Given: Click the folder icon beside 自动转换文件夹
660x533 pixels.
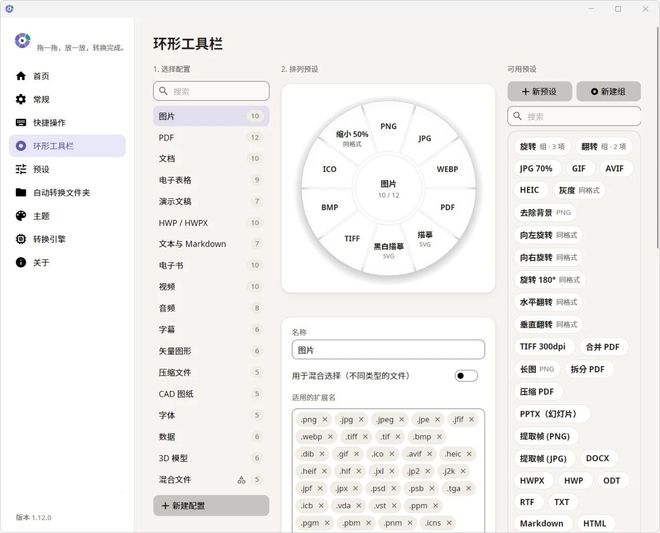Looking at the screenshot, I should point(21,192).
